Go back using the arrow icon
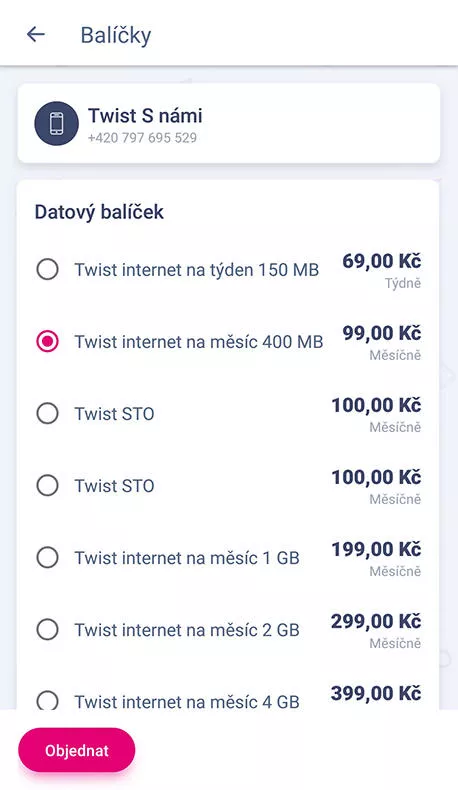This screenshot has width=458, height=790. 36,34
